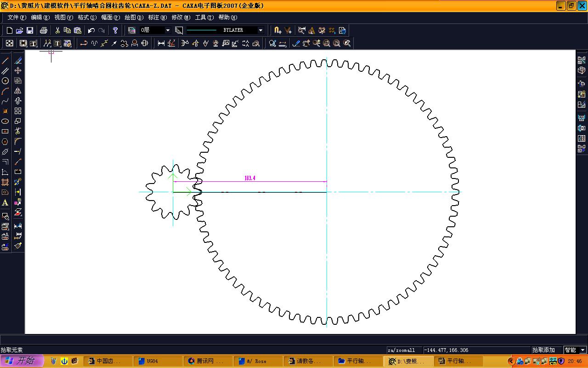This screenshot has width=588, height=368.
Task: Open the BYLAYER linetype dropdown
Action: (260, 30)
